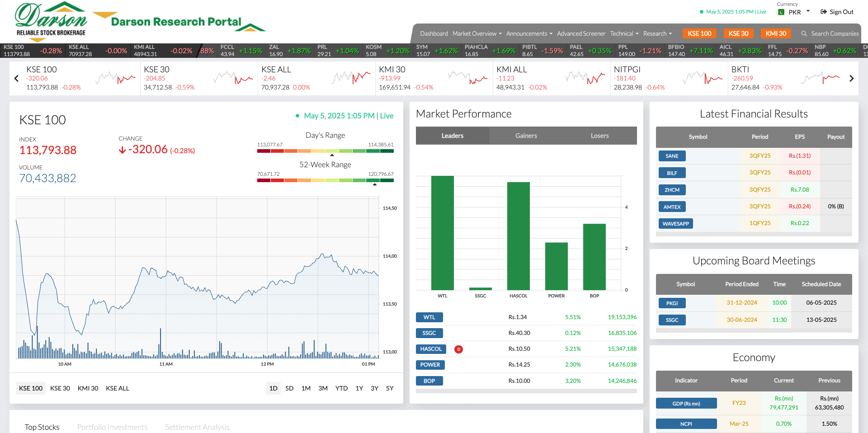Image resolution: width=868 pixels, height=433 pixels.
Task: Click the red down arrow beside change value
Action: (x=122, y=150)
